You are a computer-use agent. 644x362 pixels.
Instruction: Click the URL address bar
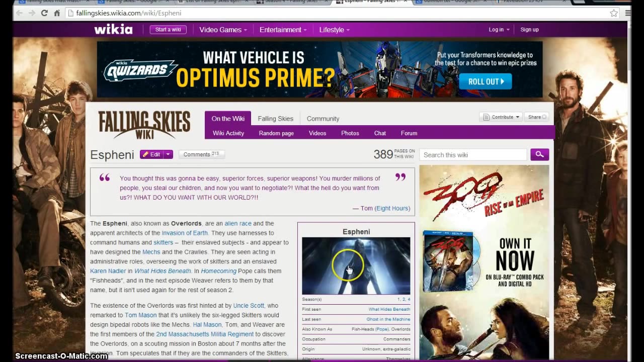point(337,13)
